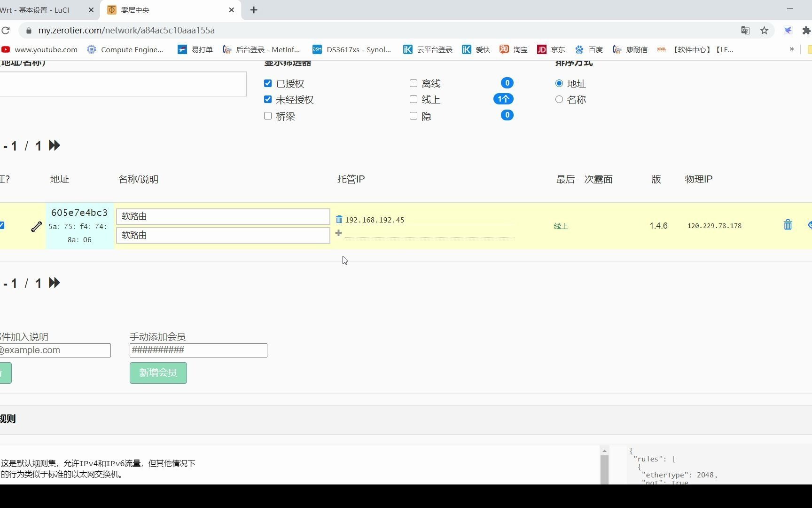812x508 pixels.
Task: Click the blue bird extension icon
Action: click(x=788, y=31)
